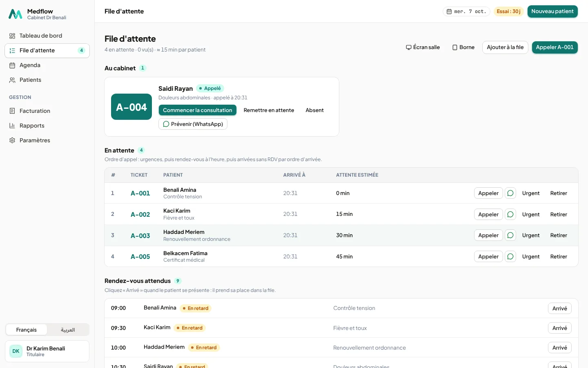Mark ticket A-002 as Urgent
This screenshot has width=588, height=368.
(x=531, y=214)
